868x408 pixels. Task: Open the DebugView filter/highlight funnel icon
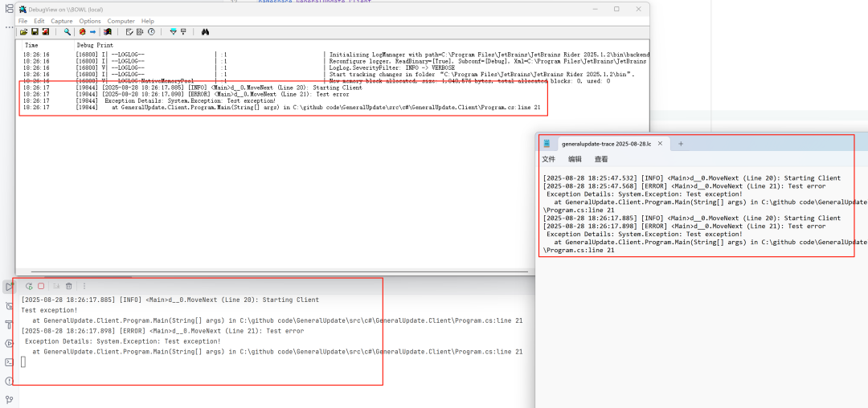[x=174, y=32]
